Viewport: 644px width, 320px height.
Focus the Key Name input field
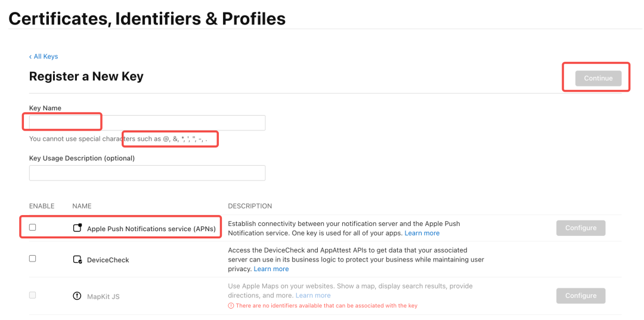tap(147, 123)
